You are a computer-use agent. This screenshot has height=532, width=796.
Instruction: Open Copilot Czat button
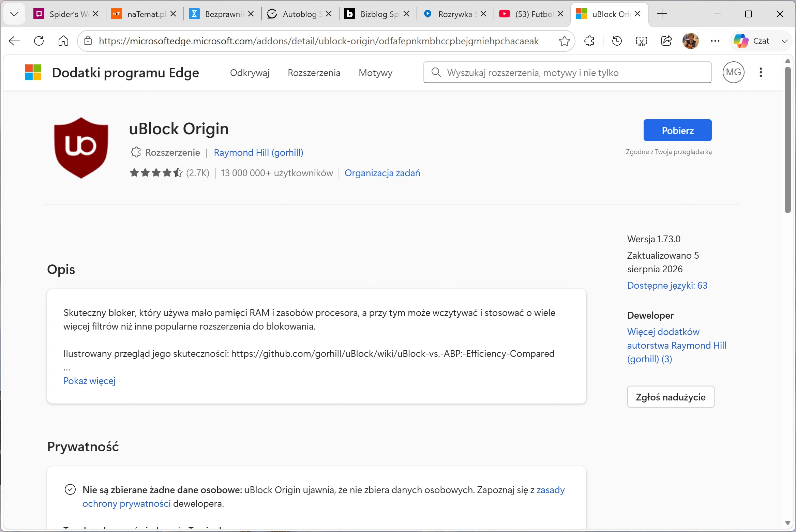(x=752, y=41)
